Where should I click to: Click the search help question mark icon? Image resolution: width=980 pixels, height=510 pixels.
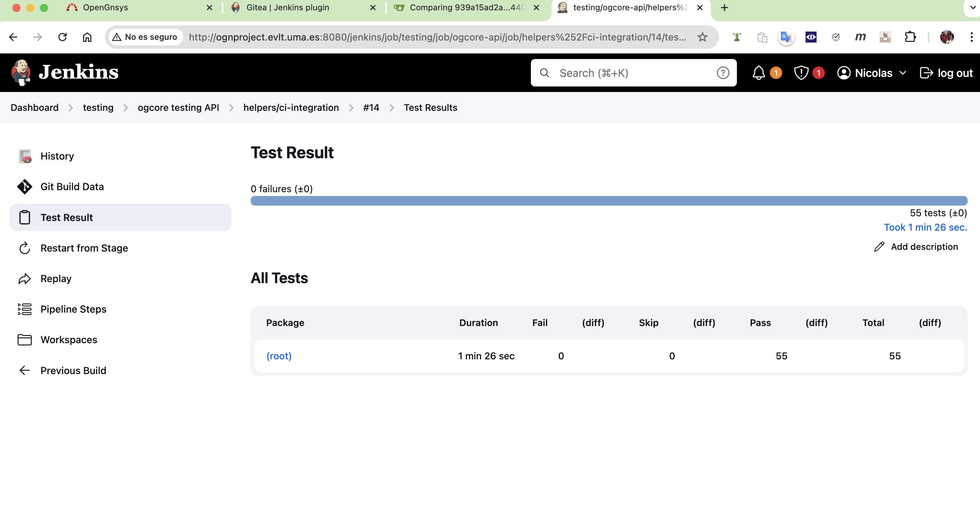coord(723,73)
